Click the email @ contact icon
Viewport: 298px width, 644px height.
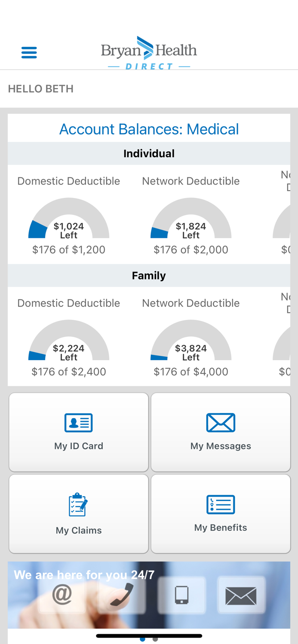point(62,595)
